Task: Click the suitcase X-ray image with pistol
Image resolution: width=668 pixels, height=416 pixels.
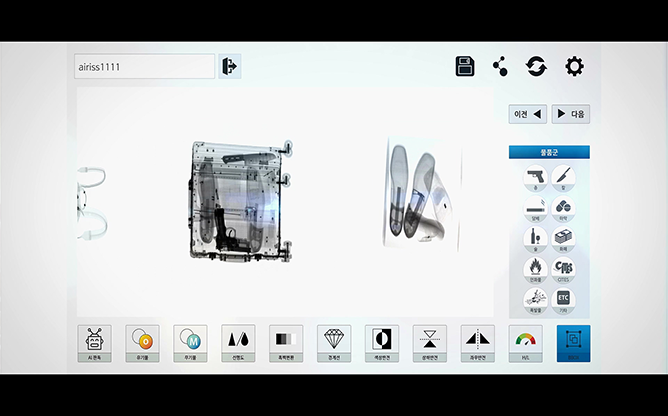Action: 241,201
